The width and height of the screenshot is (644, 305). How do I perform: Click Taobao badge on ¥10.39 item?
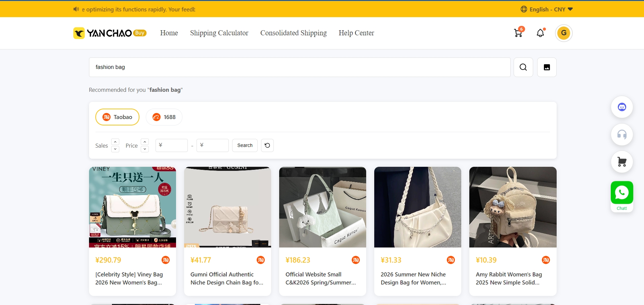click(x=546, y=260)
